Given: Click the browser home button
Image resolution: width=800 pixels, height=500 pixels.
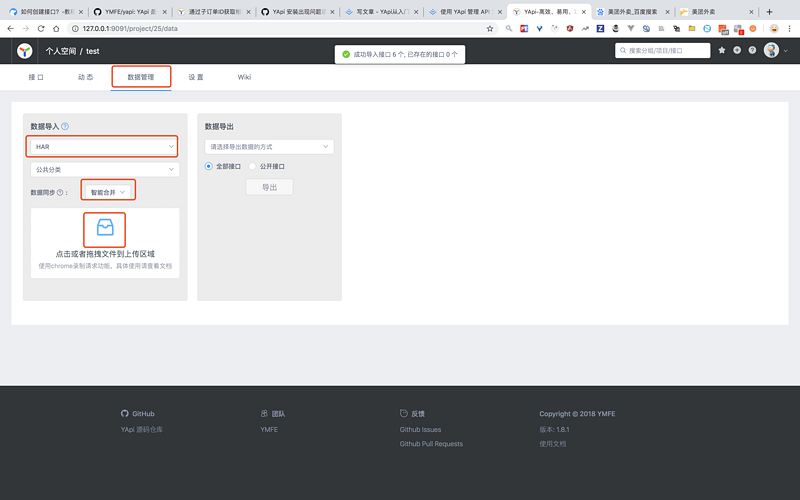Looking at the screenshot, I should point(56,29).
